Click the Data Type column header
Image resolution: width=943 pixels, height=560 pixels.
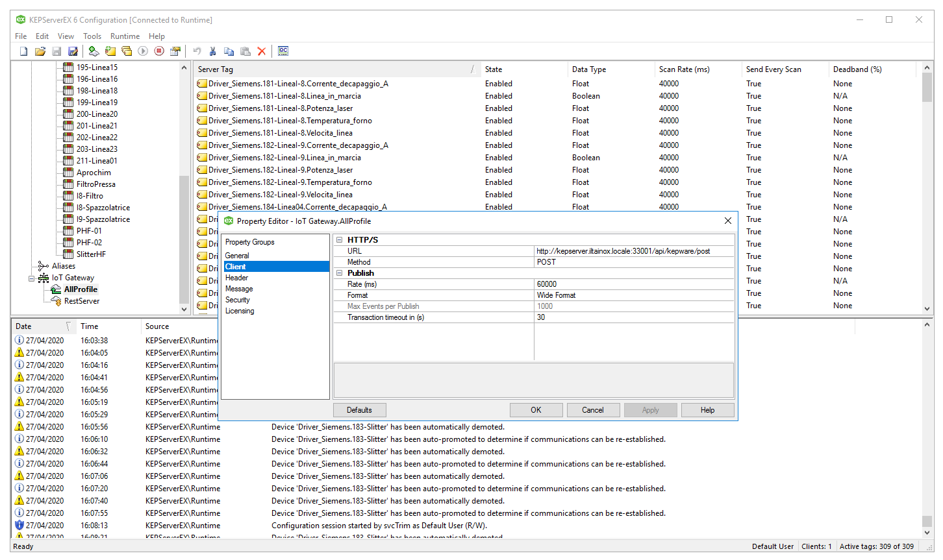tap(610, 69)
